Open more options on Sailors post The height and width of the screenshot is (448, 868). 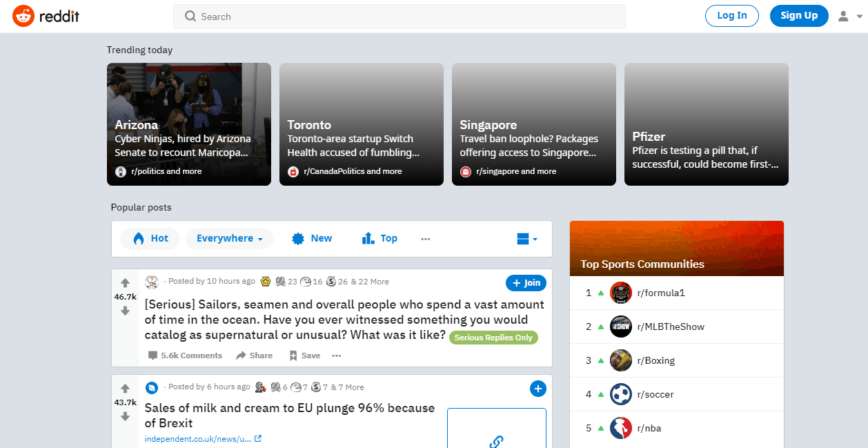(x=337, y=356)
